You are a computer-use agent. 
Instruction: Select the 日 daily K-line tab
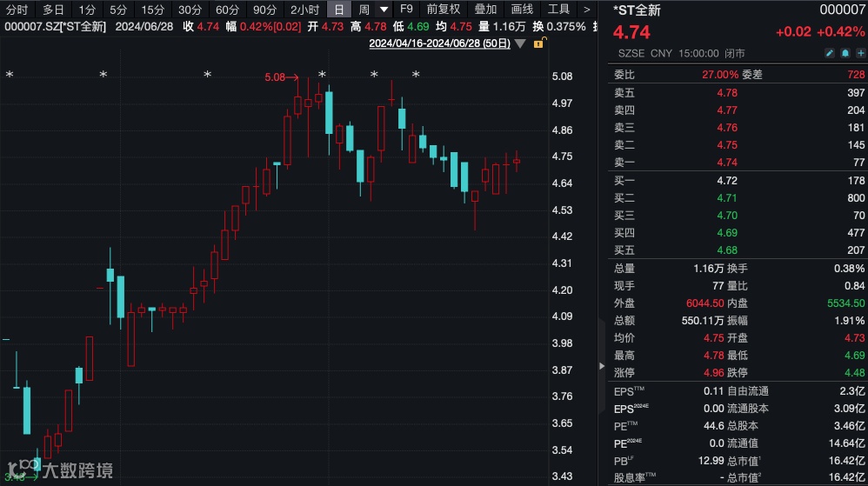click(x=339, y=10)
